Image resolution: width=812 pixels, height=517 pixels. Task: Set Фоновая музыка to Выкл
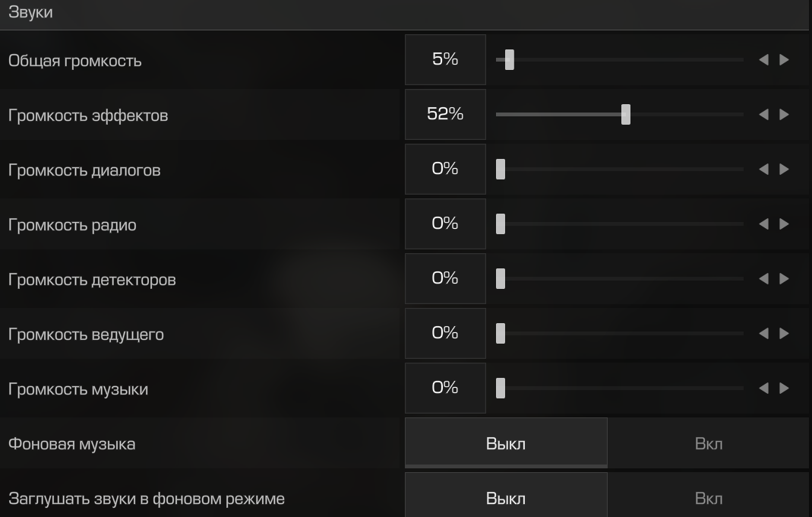pos(506,443)
